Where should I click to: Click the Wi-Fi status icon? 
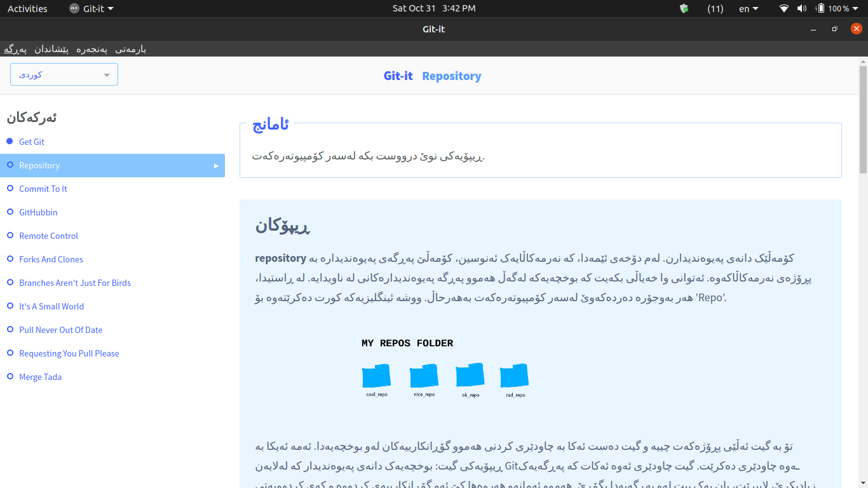(x=784, y=9)
